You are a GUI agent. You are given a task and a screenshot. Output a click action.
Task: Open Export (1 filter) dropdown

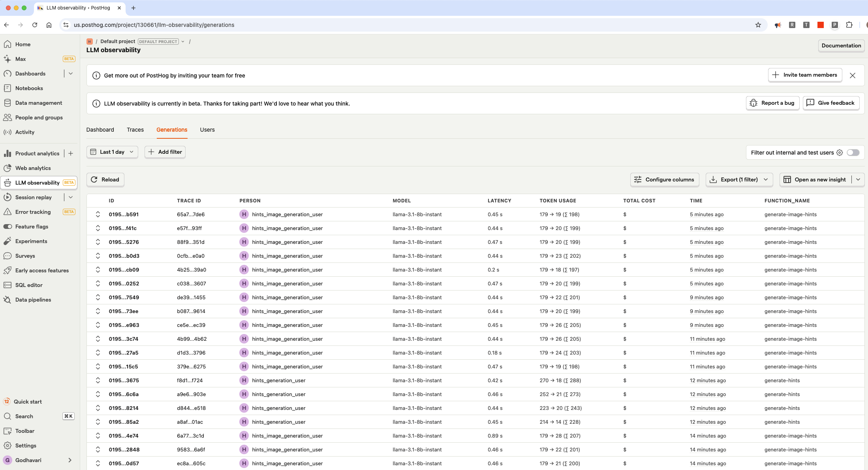(739, 179)
